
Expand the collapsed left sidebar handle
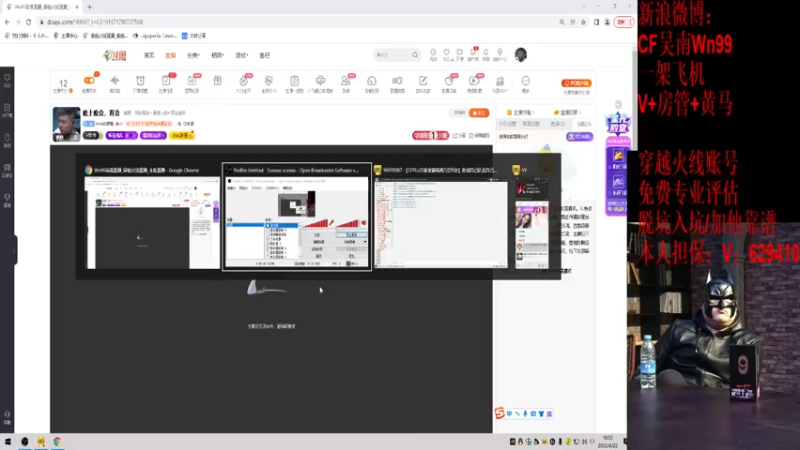click(13, 250)
